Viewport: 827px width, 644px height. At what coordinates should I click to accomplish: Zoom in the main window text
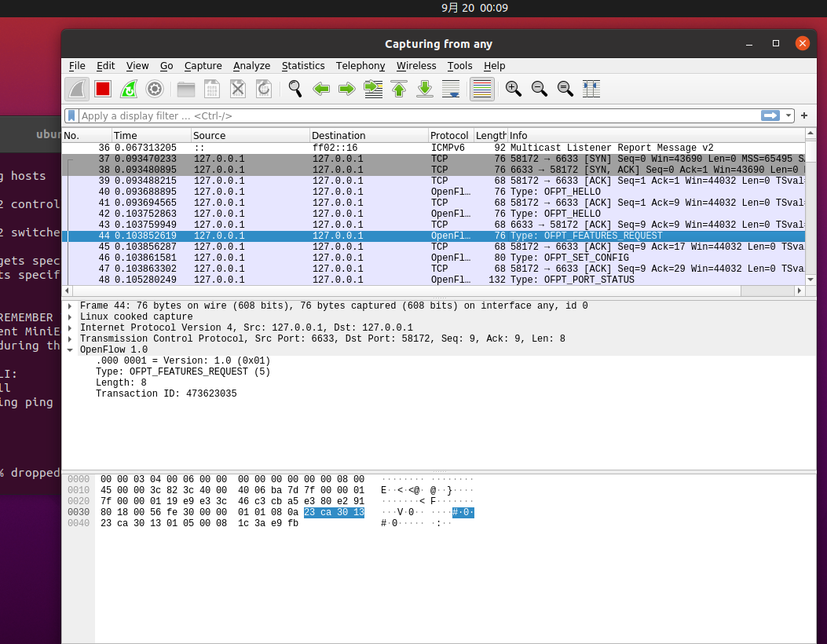pos(513,89)
